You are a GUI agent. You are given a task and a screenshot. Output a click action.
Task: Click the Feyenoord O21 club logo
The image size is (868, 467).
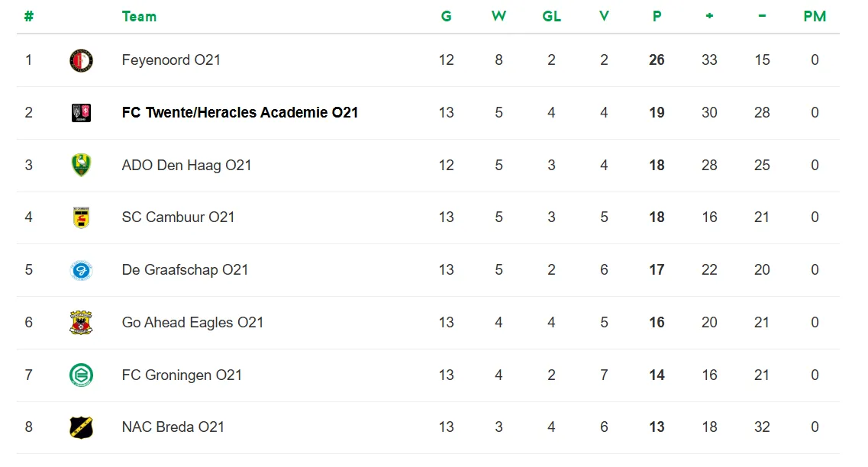tap(81, 60)
